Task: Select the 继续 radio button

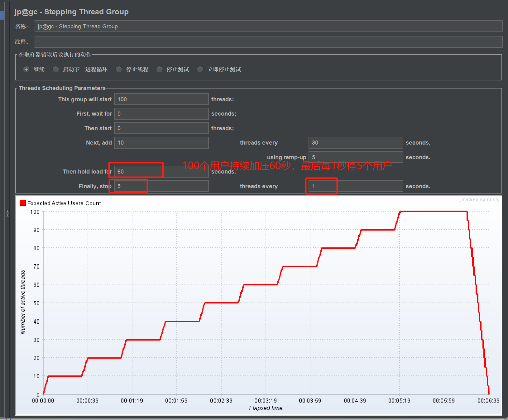Action: click(26, 69)
